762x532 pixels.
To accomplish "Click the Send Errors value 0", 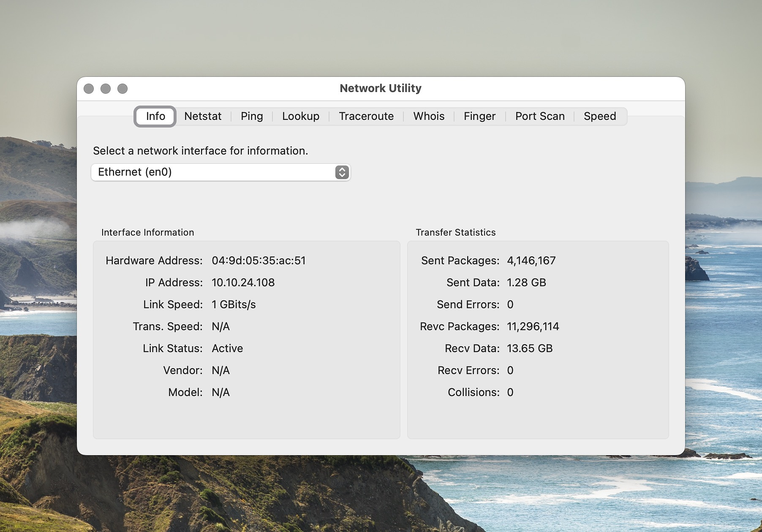I will pyautogui.click(x=510, y=304).
